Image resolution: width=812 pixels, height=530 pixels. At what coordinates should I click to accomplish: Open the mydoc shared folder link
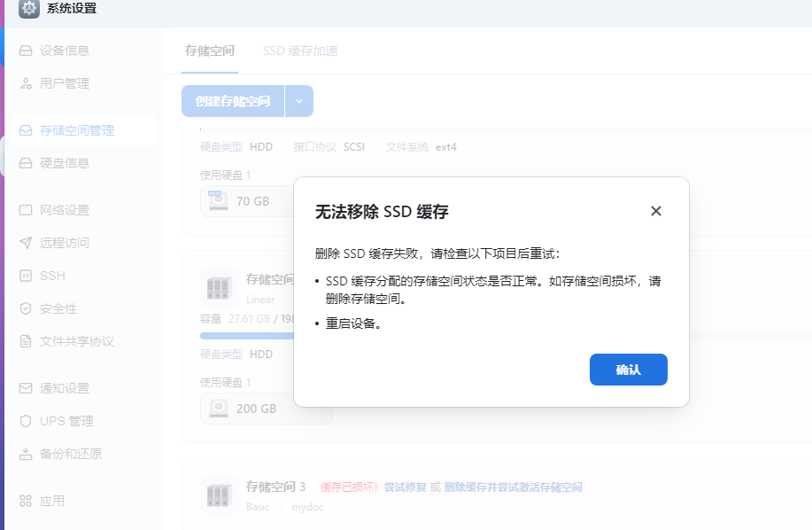click(x=307, y=507)
